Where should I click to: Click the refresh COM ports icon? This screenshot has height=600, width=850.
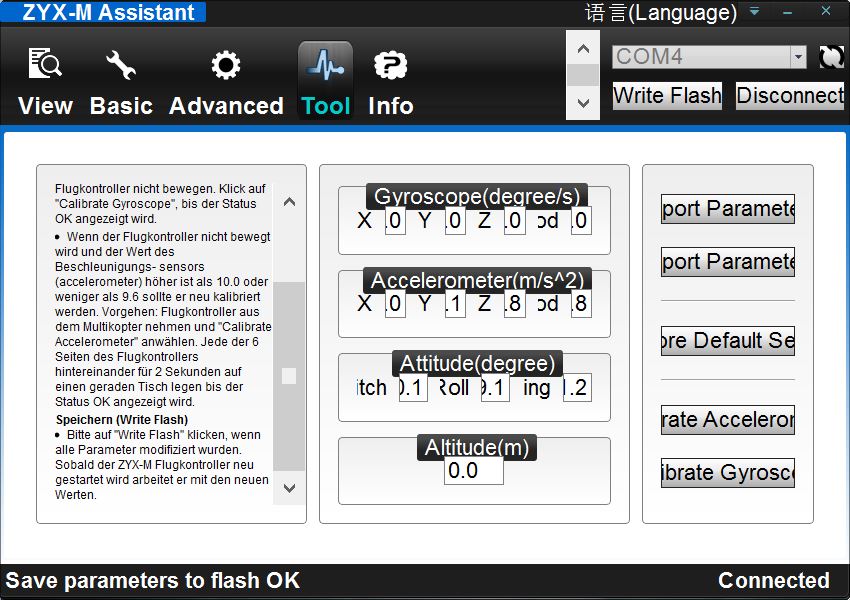[x=831, y=56]
